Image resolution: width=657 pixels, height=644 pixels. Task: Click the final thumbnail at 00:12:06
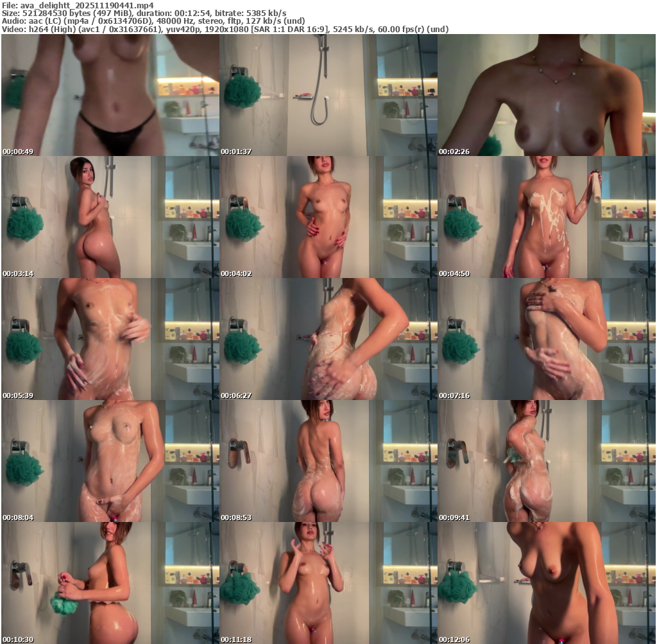[x=546, y=583]
